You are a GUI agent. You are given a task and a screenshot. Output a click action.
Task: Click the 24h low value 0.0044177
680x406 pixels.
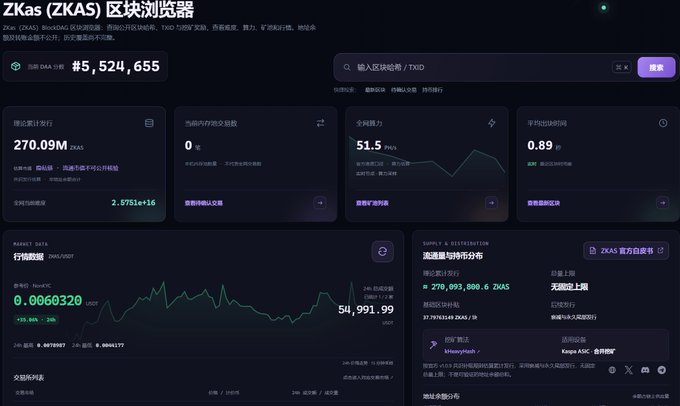(x=110, y=345)
